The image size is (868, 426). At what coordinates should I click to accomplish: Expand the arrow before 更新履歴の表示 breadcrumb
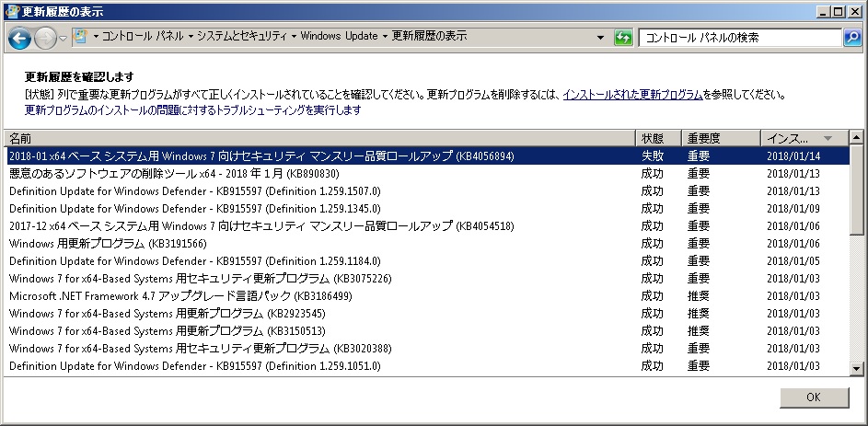click(x=385, y=37)
